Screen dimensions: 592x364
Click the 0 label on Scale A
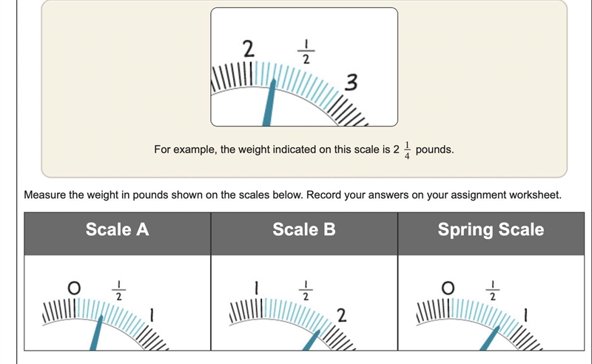click(74, 289)
